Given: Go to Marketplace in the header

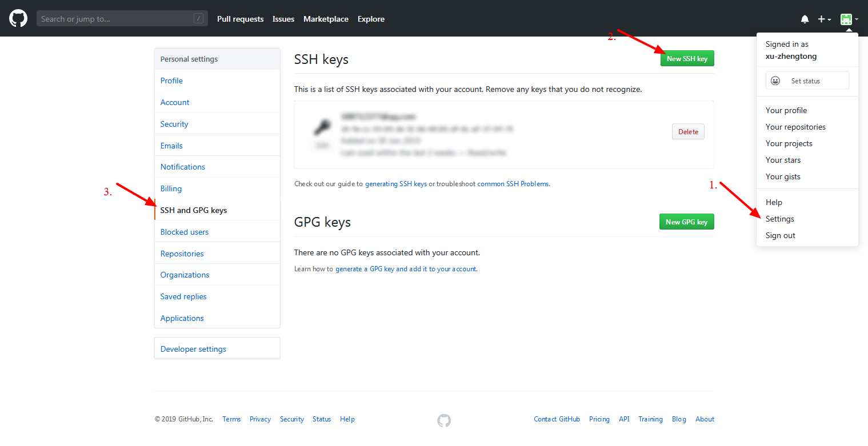Looking at the screenshot, I should pos(326,19).
